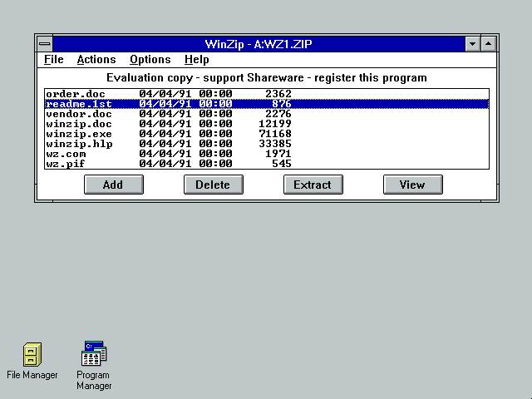The image size is (532, 399).
Task: Click the Evaluation copy shareware notice text
Action: coord(267,77)
